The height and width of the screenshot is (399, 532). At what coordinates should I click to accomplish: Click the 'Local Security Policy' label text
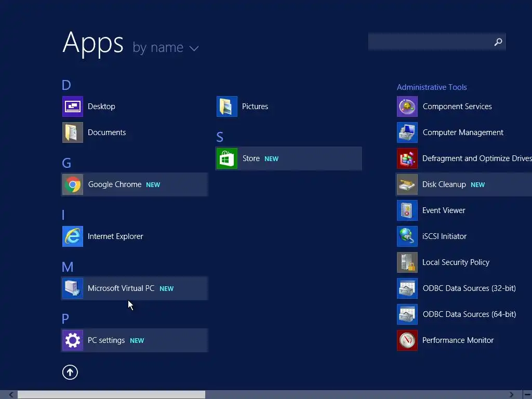(456, 262)
